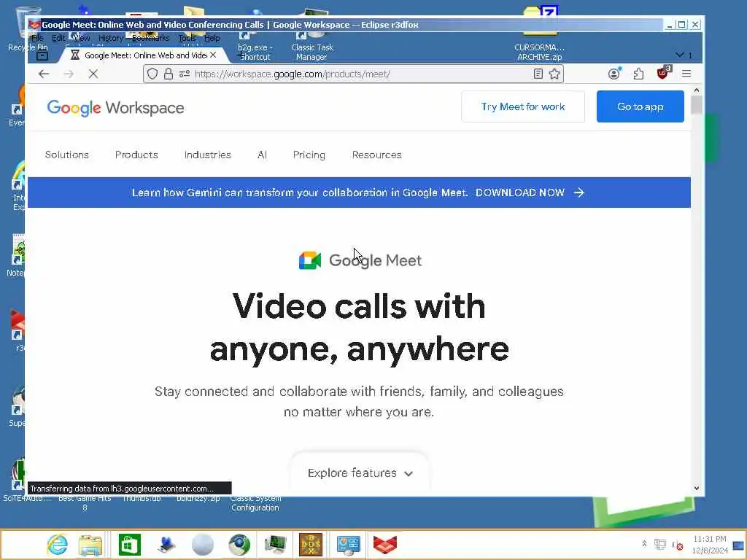Open the monitor utility taskbar icon
This screenshot has width=747, height=560.
coord(275,545)
